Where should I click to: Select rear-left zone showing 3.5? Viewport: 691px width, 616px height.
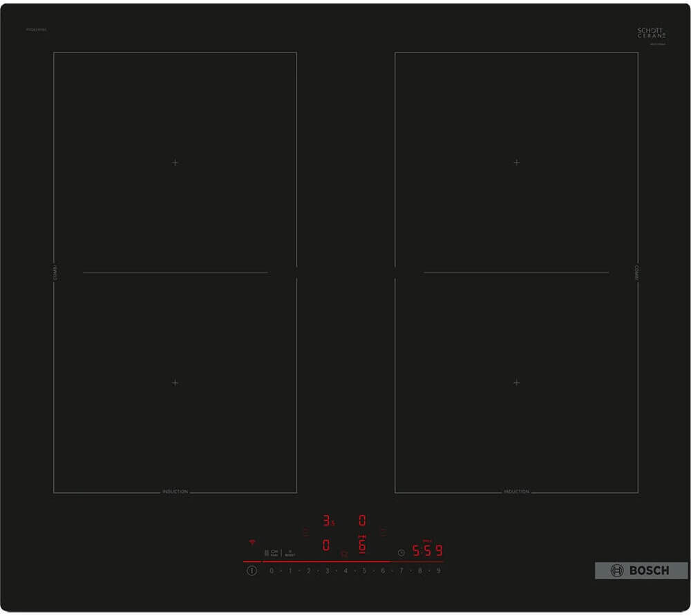pyautogui.click(x=328, y=521)
